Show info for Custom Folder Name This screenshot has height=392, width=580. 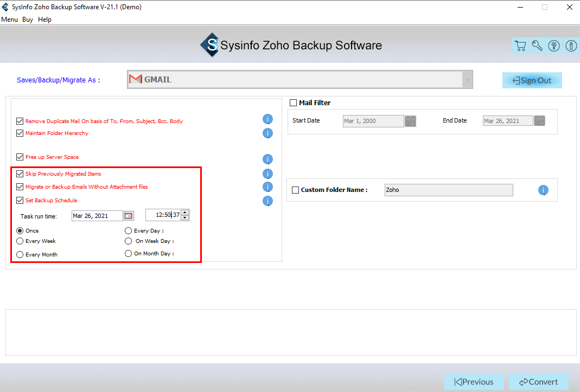click(543, 190)
